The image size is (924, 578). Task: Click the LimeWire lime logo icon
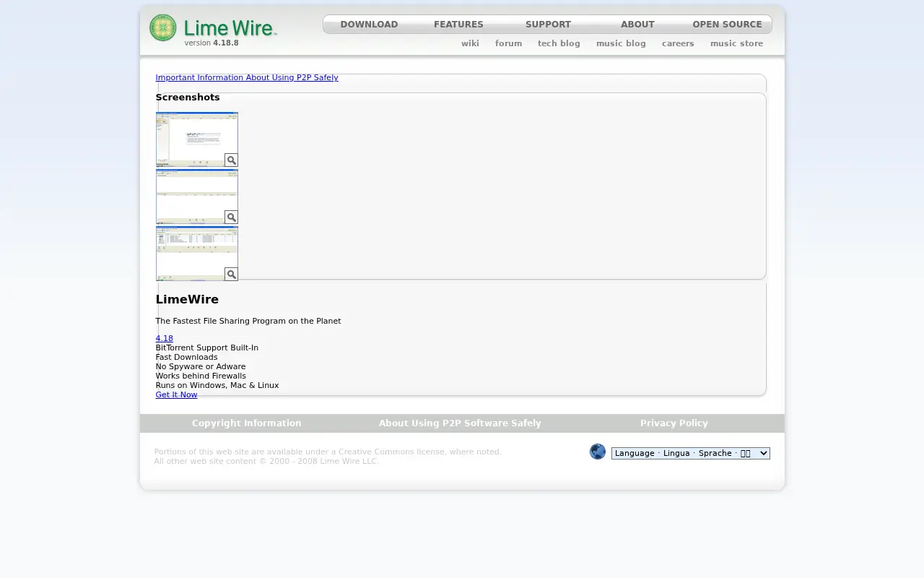pyautogui.click(x=162, y=28)
